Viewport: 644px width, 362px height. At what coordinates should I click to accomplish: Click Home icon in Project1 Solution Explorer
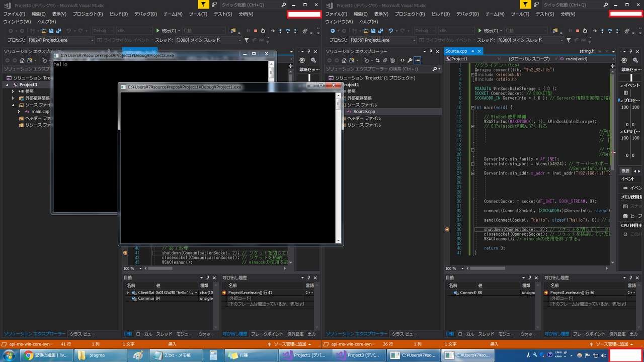(x=344, y=60)
